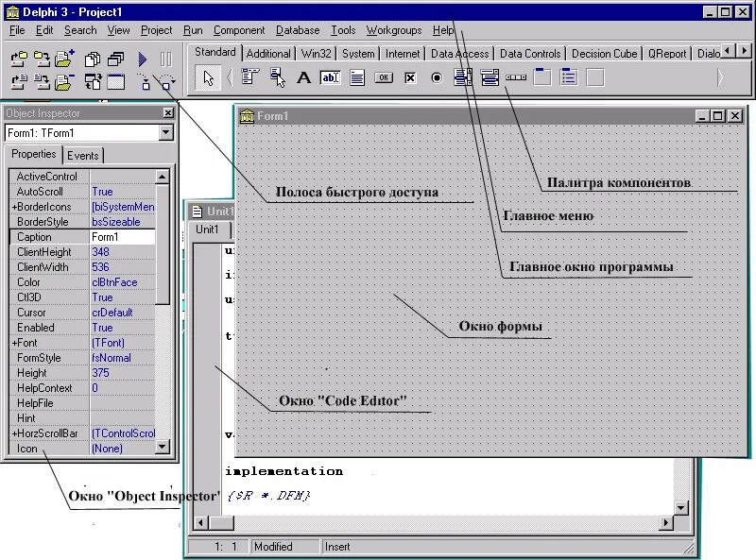Switch to the Events tab
Image resolution: width=756 pixels, height=560 pixels.
pos(83,155)
